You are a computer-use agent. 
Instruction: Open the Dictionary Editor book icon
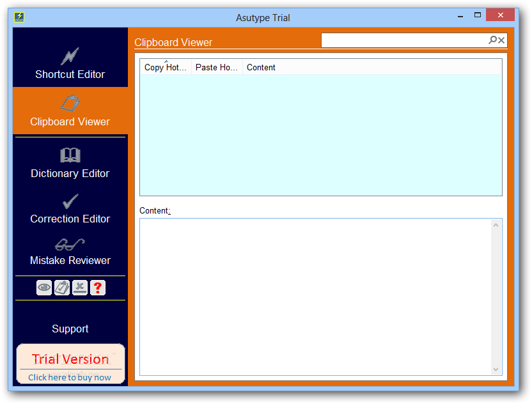click(x=70, y=155)
